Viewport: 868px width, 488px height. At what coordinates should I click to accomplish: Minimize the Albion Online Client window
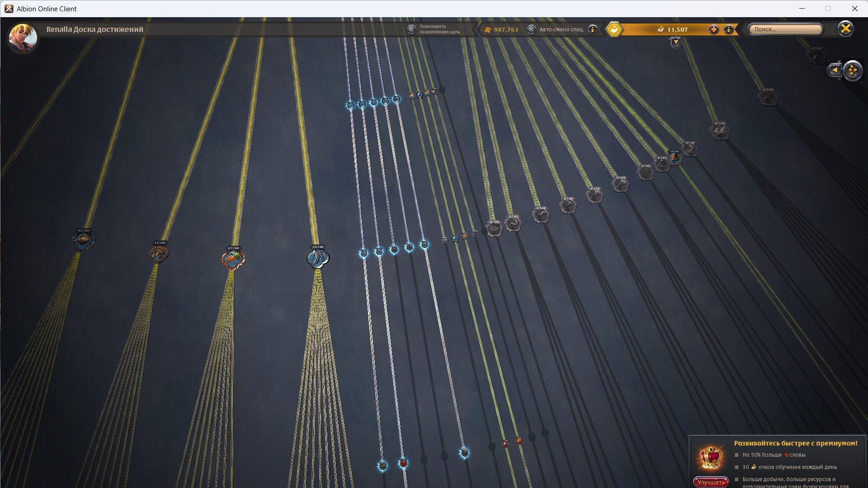(x=802, y=9)
